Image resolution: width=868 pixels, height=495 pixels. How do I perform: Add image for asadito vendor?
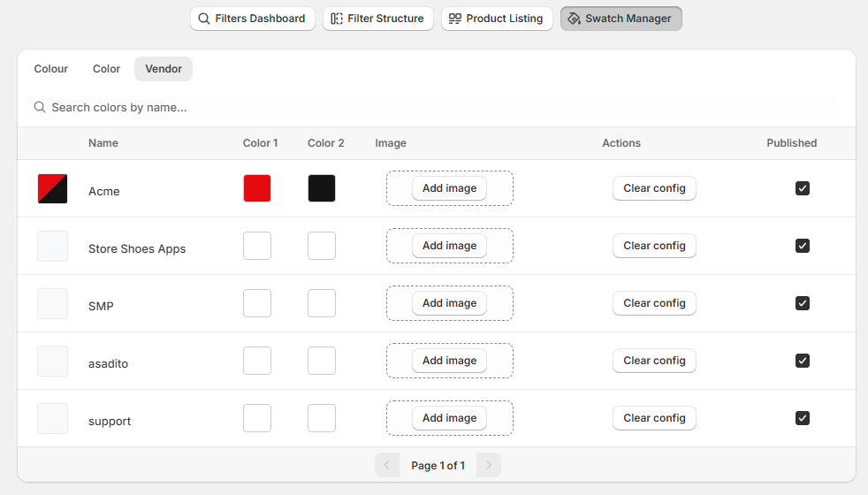449,361
